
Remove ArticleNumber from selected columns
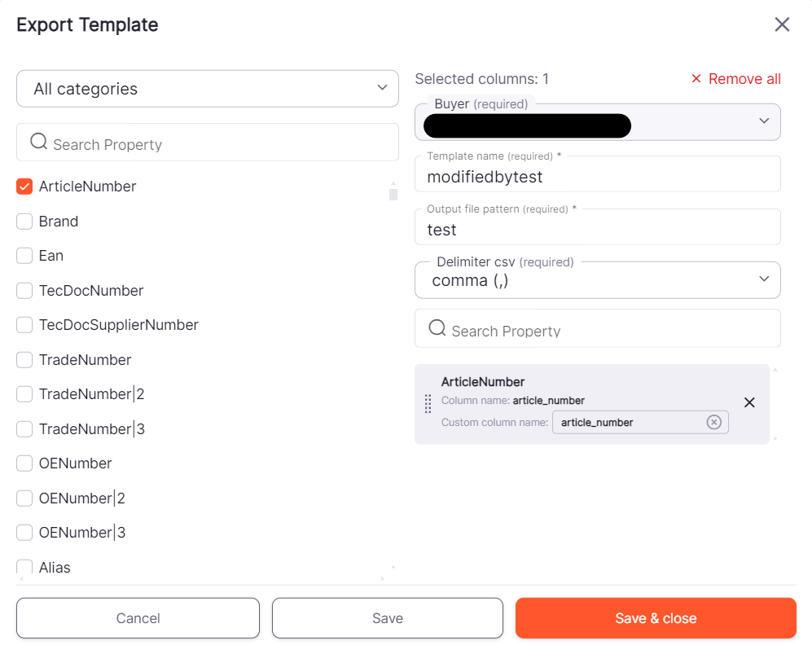point(749,402)
